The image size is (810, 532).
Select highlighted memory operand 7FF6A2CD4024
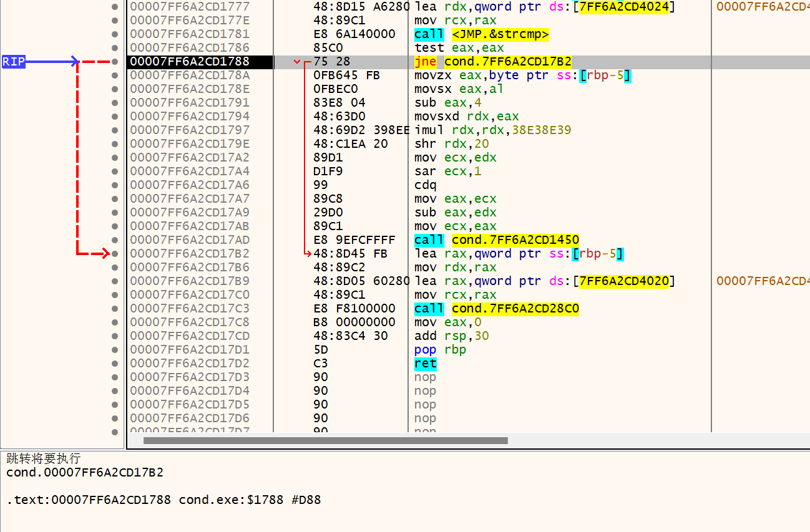pyautogui.click(x=626, y=6)
